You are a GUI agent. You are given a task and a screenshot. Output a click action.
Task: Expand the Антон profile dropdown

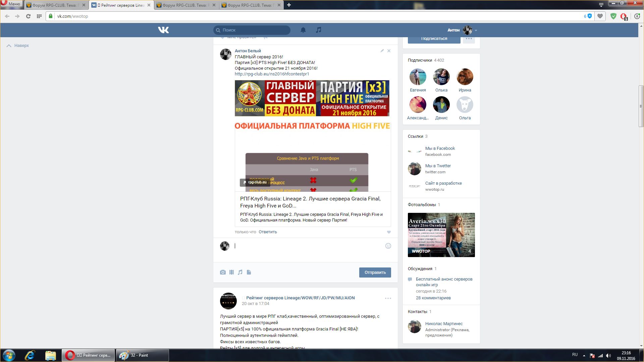(x=476, y=30)
